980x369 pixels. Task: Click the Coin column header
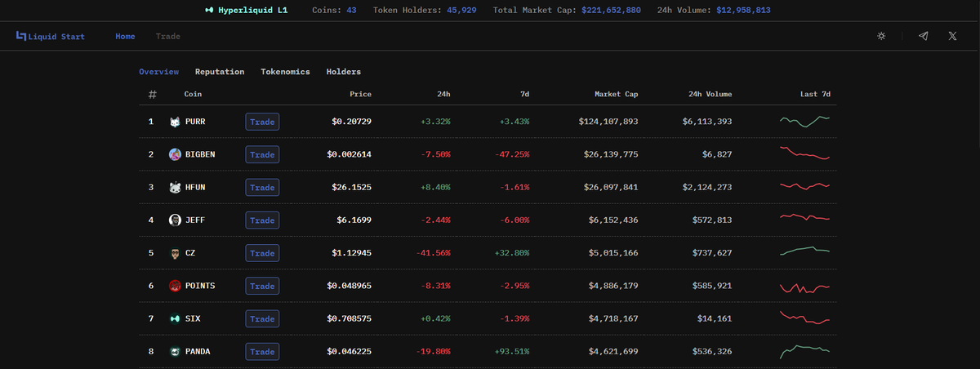click(x=193, y=94)
